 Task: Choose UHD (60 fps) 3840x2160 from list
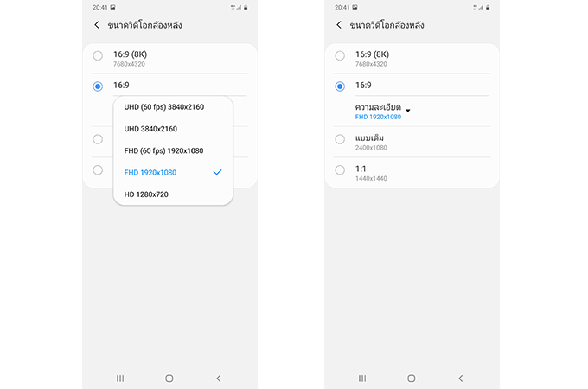tap(173, 107)
